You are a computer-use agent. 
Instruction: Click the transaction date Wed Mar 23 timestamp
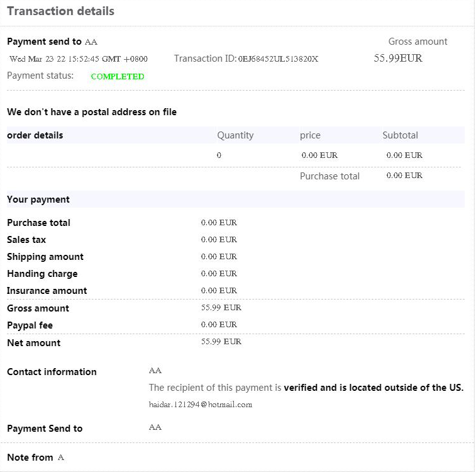pos(79,59)
